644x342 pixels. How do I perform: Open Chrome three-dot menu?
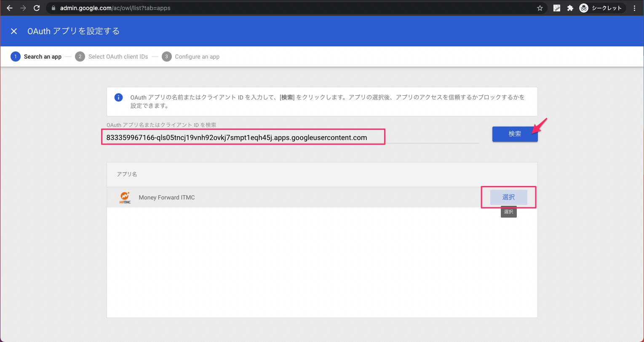click(635, 8)
